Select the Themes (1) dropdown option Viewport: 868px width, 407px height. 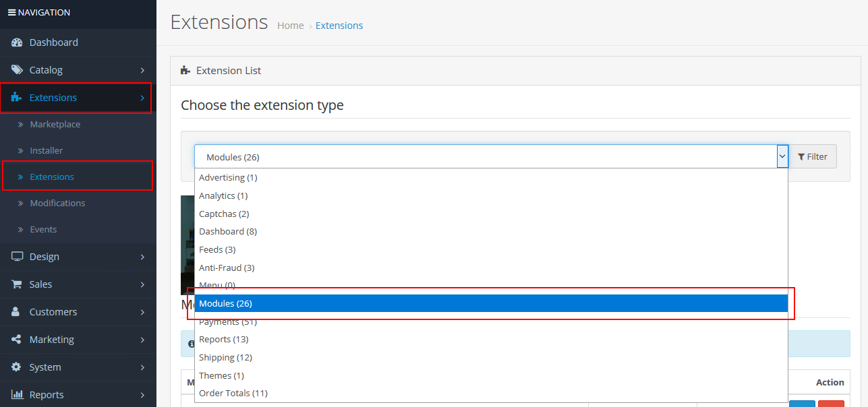[221, 375]
